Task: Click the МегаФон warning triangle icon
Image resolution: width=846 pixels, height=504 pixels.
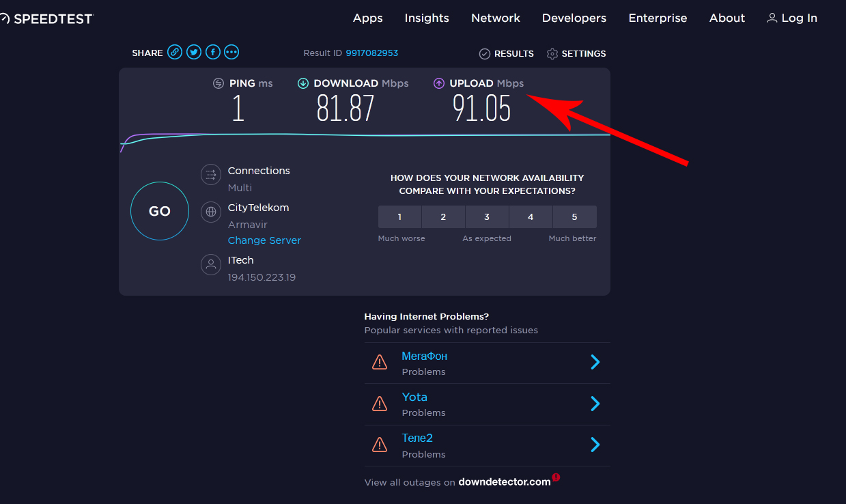Action: 380,362
